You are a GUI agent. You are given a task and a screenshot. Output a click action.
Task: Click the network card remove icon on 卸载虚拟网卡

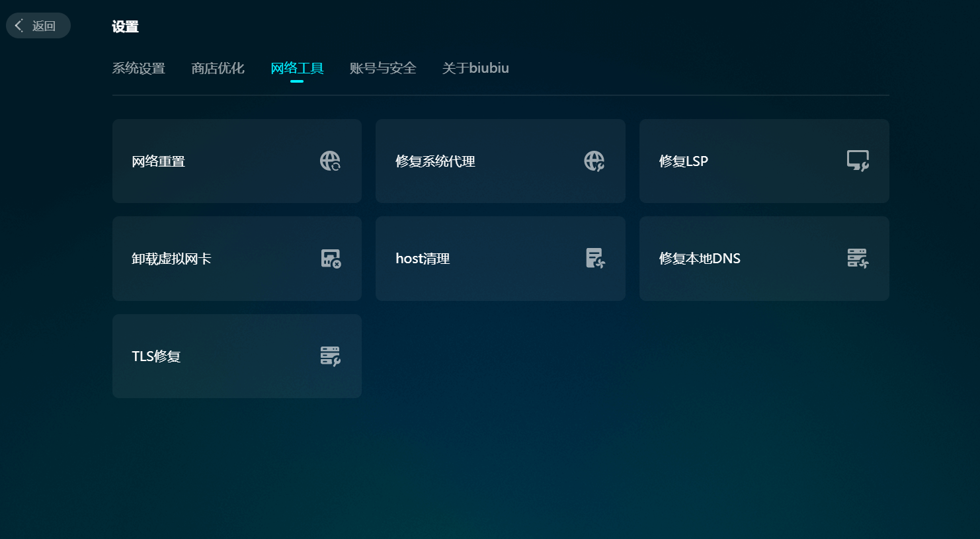(x=331, y=259)
